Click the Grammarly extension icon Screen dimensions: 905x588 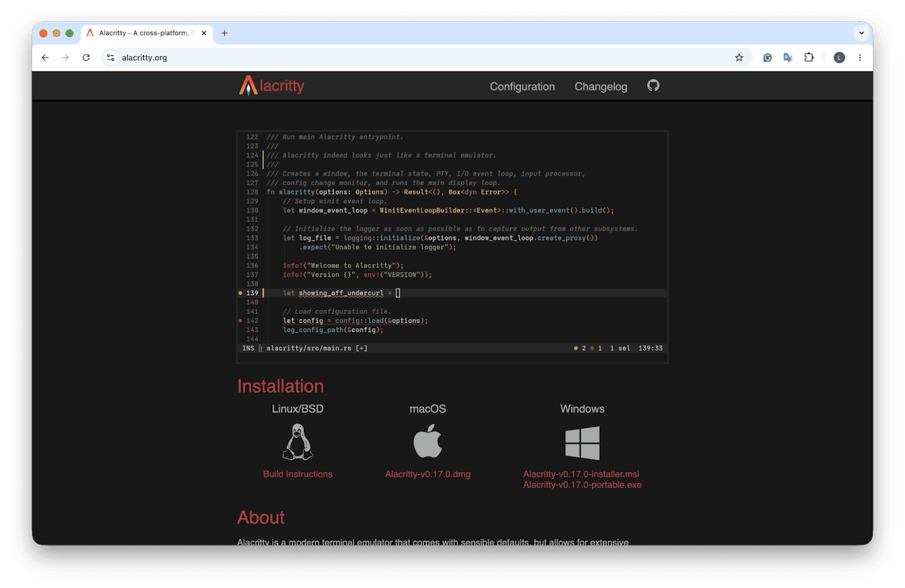(767, 57)
